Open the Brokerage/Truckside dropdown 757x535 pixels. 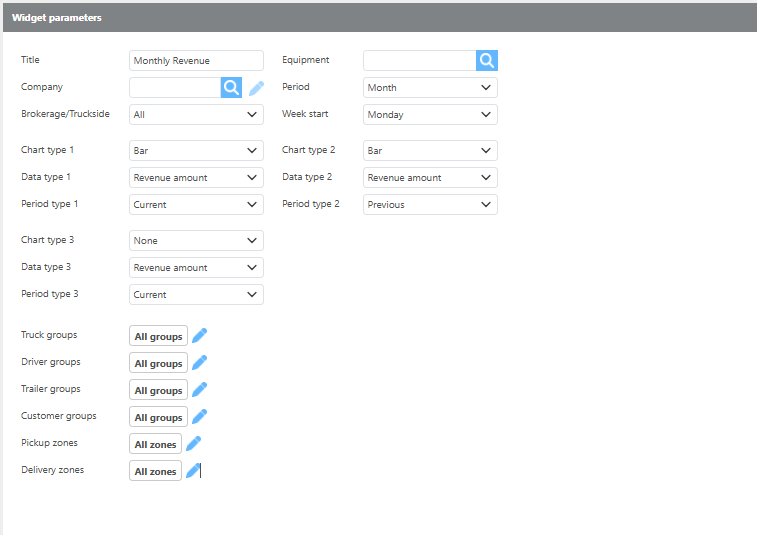point(196,115)
